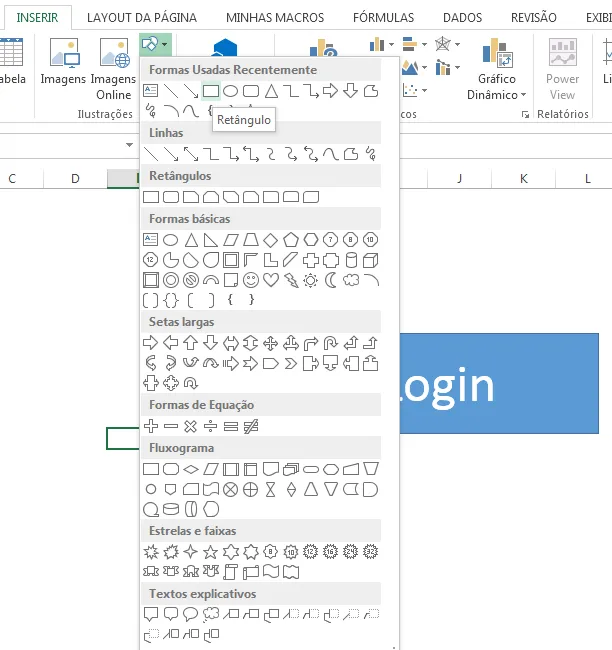This screenshot has width=612, height=650.
Task: Open the column chart dropdown arrow
Action: pyautogui.click(x=391, y=44)
